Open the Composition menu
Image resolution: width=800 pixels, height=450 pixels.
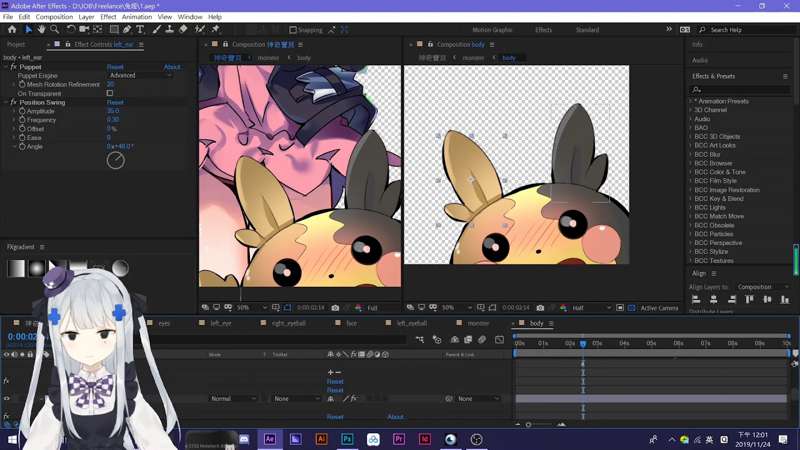(54, 17)
